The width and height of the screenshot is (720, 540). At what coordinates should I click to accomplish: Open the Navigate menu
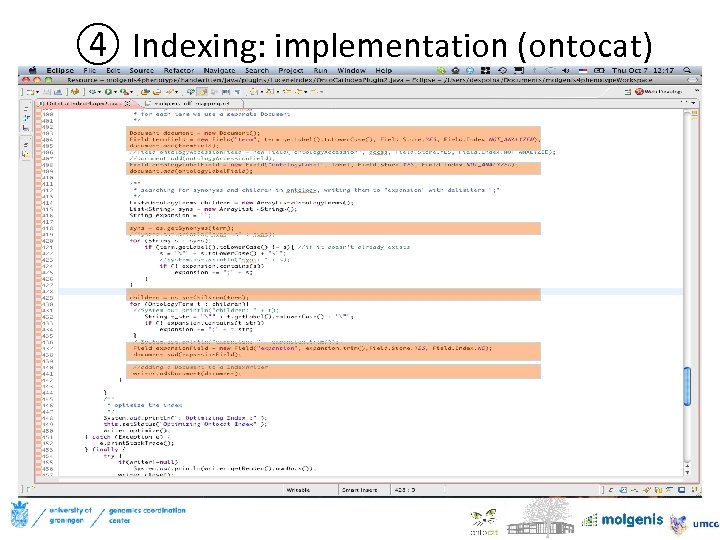click(219, 70)
